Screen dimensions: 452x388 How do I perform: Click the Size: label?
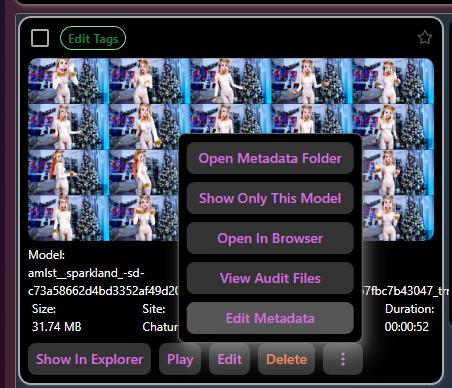(44, 309)
